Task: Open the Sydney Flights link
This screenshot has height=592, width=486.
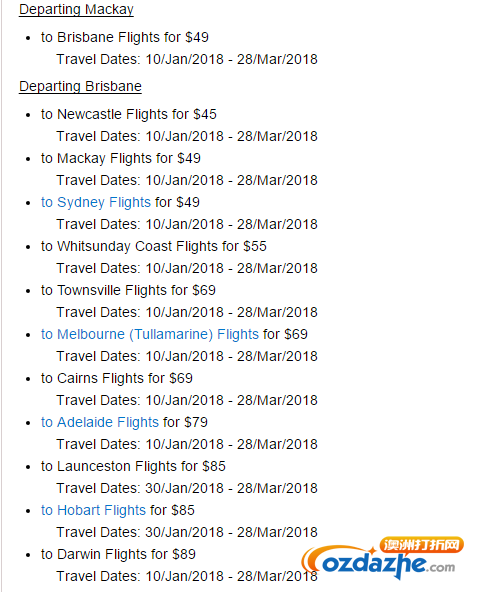Action: tap(96, 202)
